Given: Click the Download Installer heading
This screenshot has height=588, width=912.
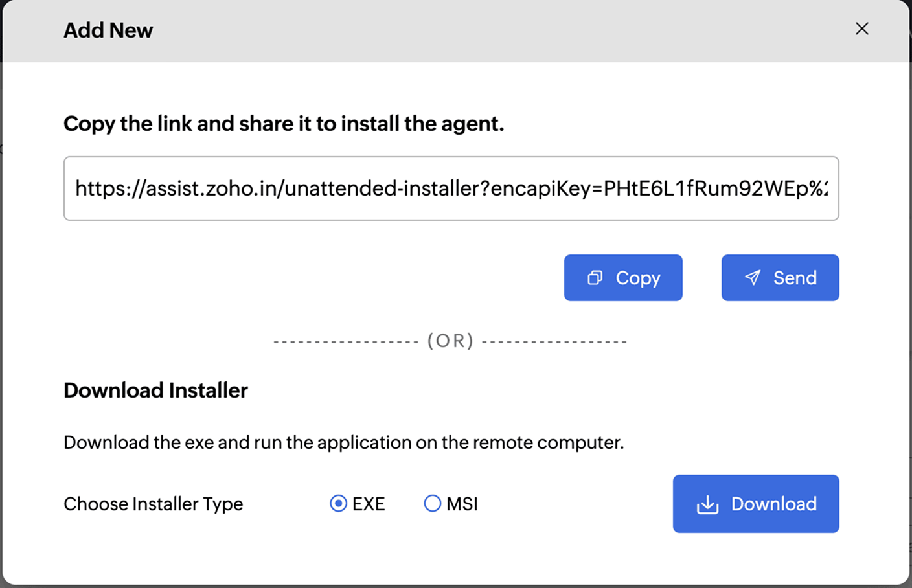Looking at the screenshot, I should point(155,390).
